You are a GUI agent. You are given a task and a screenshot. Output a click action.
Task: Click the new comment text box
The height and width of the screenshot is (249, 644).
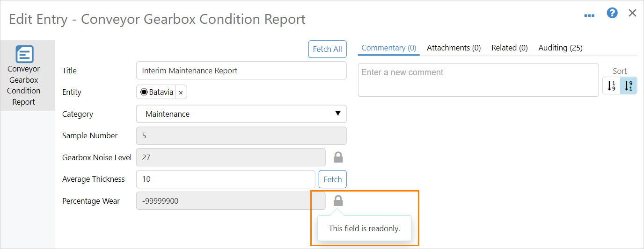478,80
